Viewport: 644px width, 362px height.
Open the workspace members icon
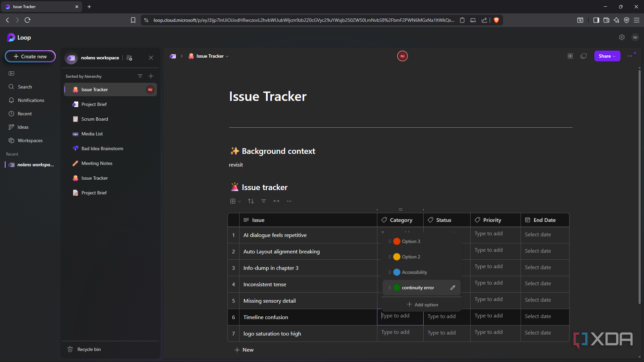(129, 58)
